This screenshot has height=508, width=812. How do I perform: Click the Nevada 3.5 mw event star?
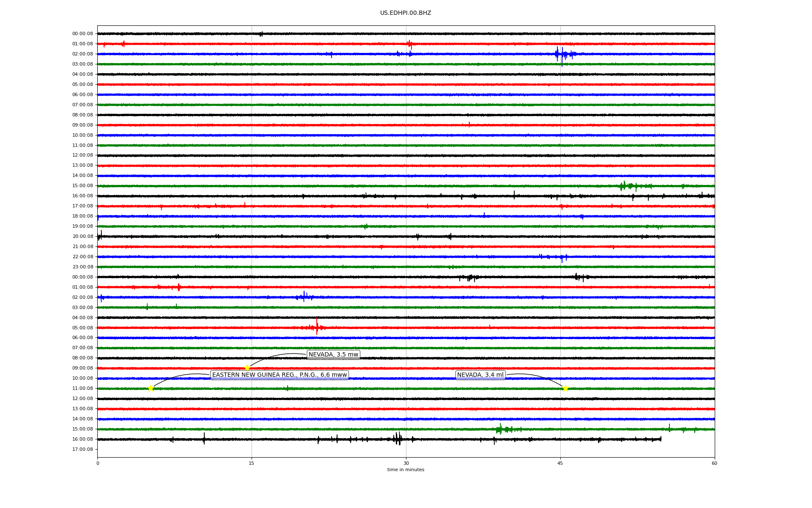pos(247,367)
